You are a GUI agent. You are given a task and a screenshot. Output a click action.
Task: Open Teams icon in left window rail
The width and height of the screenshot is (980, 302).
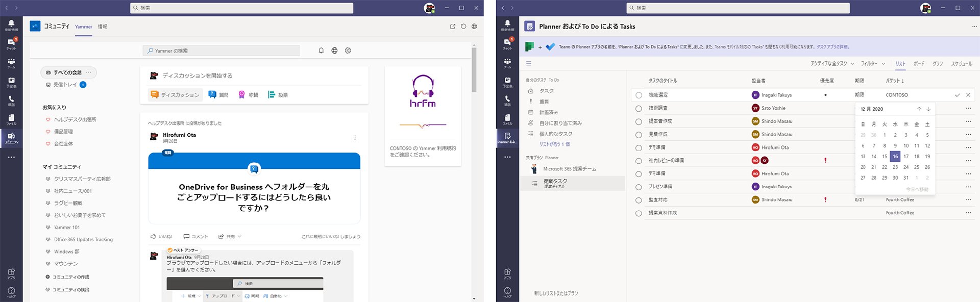(11, 63)
